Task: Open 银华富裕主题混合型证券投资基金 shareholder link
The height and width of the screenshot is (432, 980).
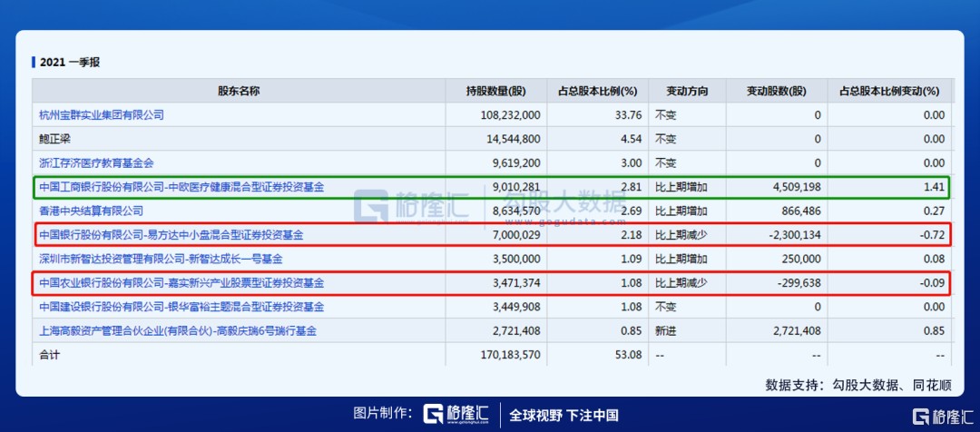Action: [x=181, y=307]
